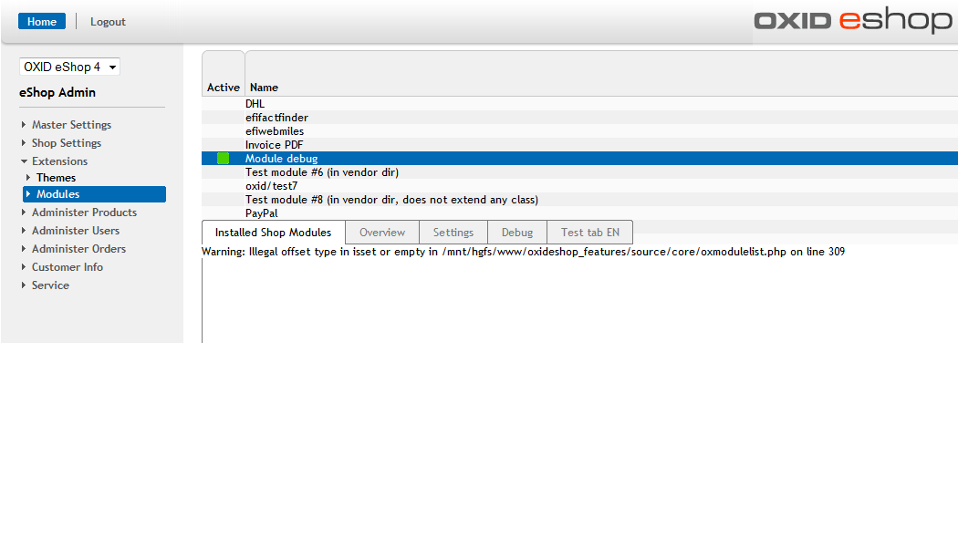Switch to the Debug tab
The image size is (958, 560).
coord(516,233)
